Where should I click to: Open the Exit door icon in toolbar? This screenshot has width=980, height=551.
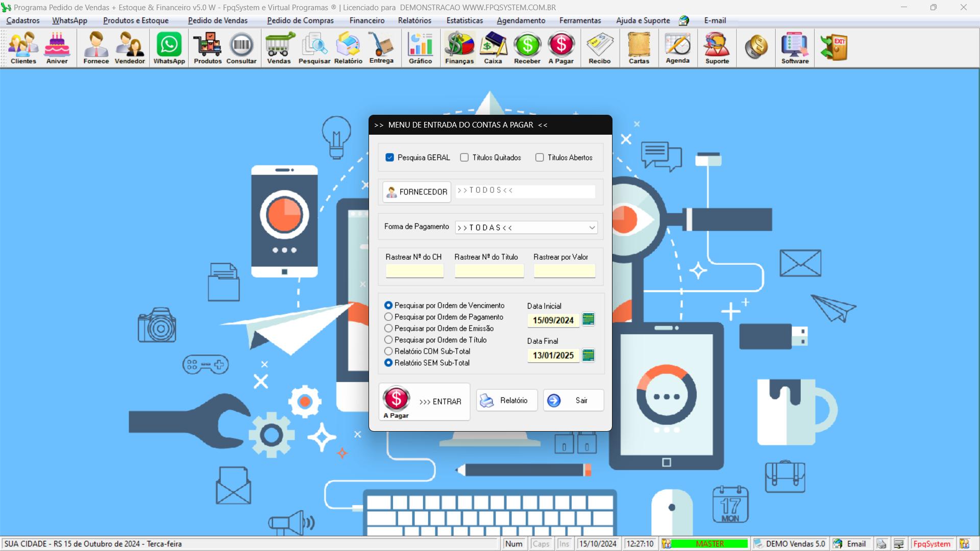pyautogui.click(x=834, y=47)
